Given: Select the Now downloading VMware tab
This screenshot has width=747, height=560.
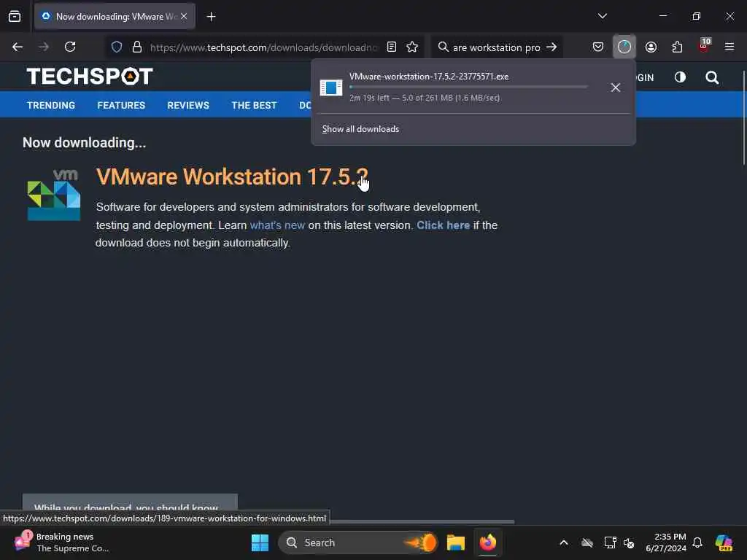Looking at the screenshot, I should [115, 16].
